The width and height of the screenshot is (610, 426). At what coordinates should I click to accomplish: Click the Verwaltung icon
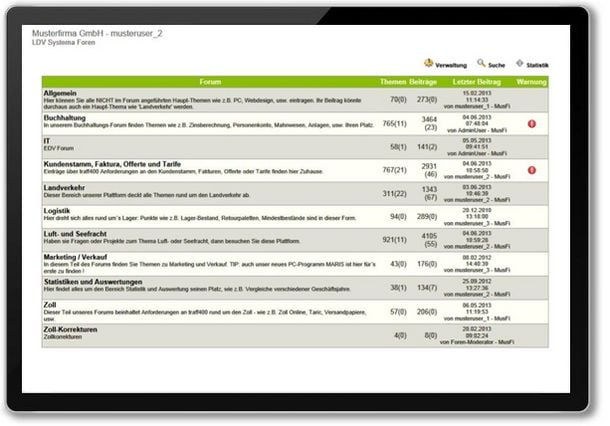tap(429, 62)
